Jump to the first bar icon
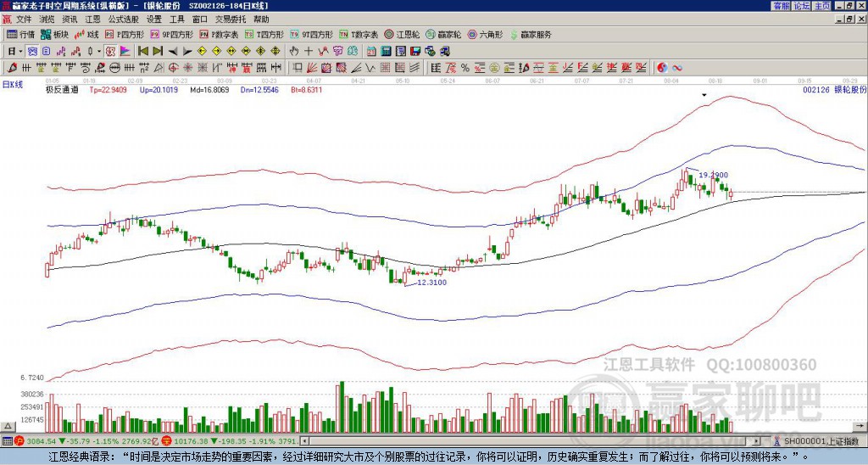 click(142, 52)
